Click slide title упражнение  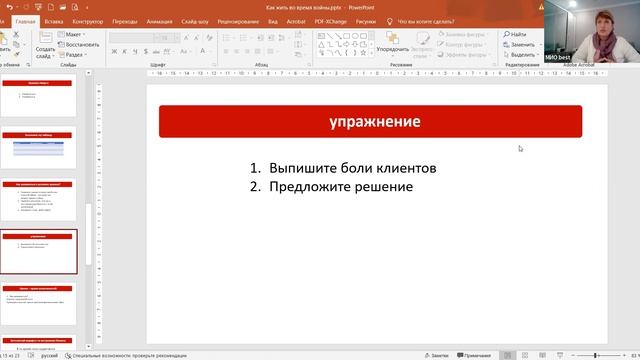click(375, 122)
